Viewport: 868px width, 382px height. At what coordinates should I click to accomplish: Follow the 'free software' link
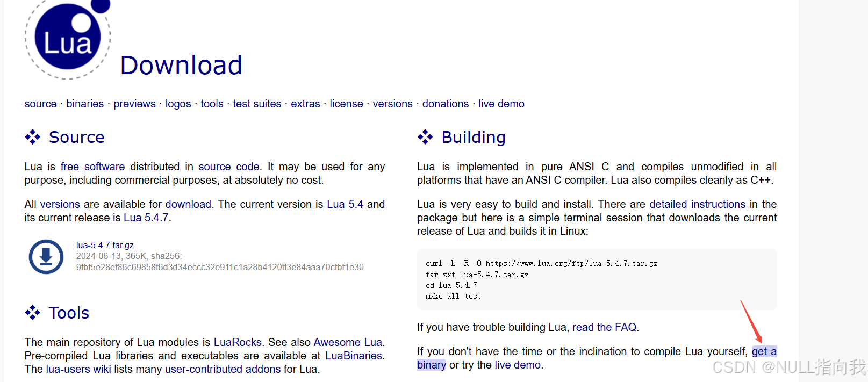pos(92,167)
